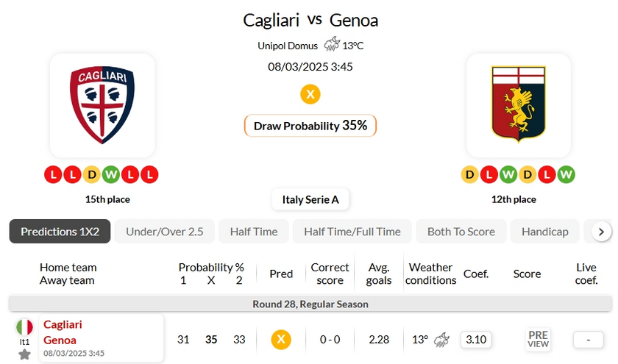Click Genoa's first yellow D form badge
618x364 pixels.
(469, 175)
